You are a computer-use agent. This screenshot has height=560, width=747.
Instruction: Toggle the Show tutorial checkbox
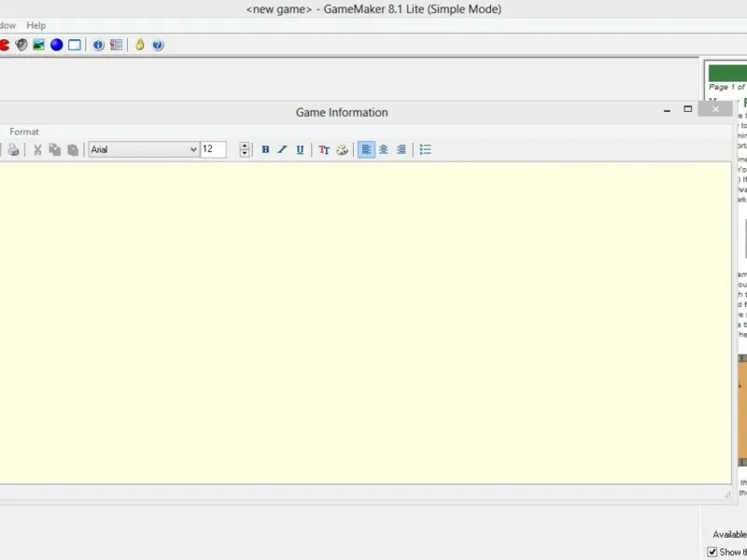(712, 552)
